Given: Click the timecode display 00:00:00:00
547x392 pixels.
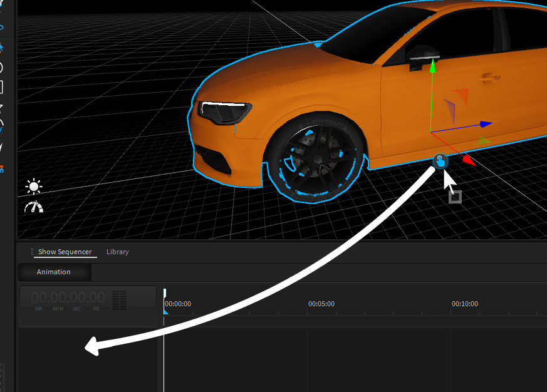Looking at the screenshot, I should (68, 297).
